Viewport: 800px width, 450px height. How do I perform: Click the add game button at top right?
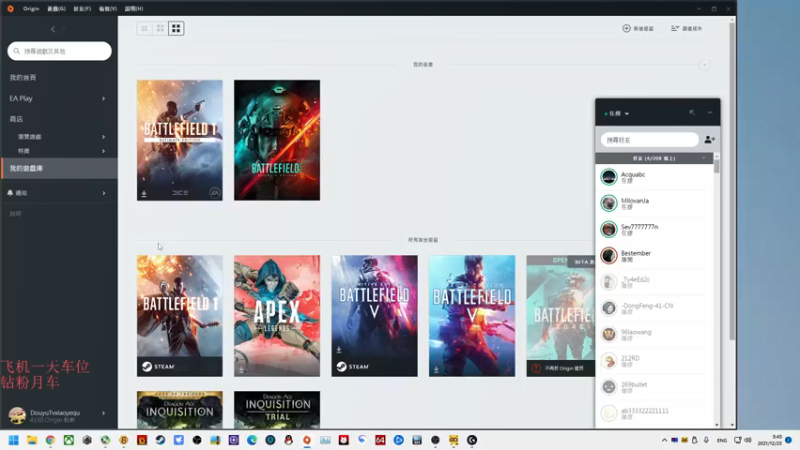[638, 28]
